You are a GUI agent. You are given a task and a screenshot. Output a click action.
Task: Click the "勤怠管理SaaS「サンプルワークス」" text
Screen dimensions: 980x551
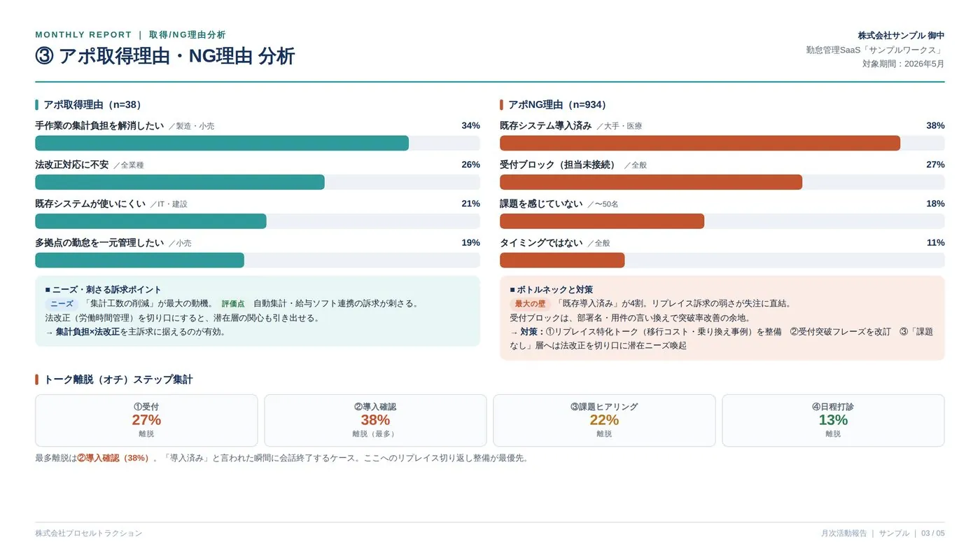click(875, 50)
